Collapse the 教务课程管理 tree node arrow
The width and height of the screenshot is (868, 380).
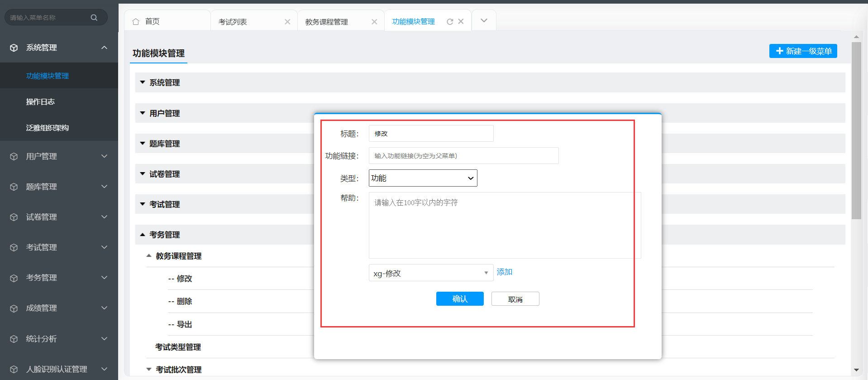point(149,256)
